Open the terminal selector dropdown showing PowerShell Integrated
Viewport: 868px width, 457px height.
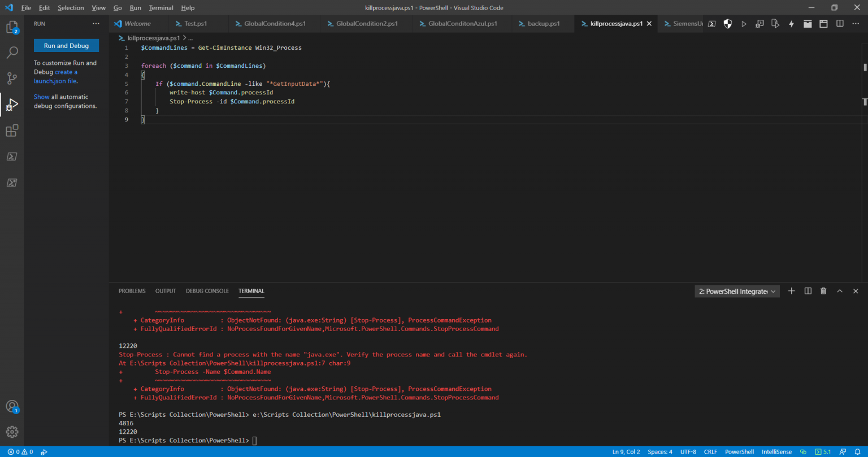736,291
